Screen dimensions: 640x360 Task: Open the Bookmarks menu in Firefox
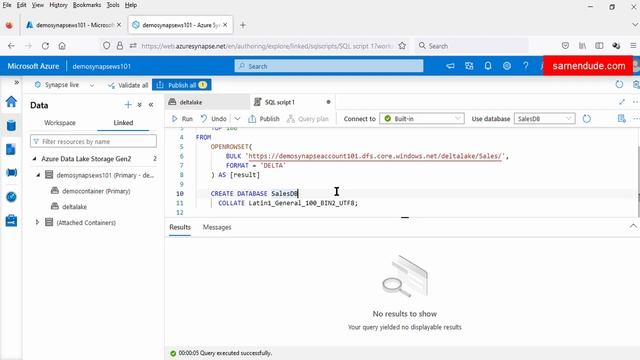[87, 5]
